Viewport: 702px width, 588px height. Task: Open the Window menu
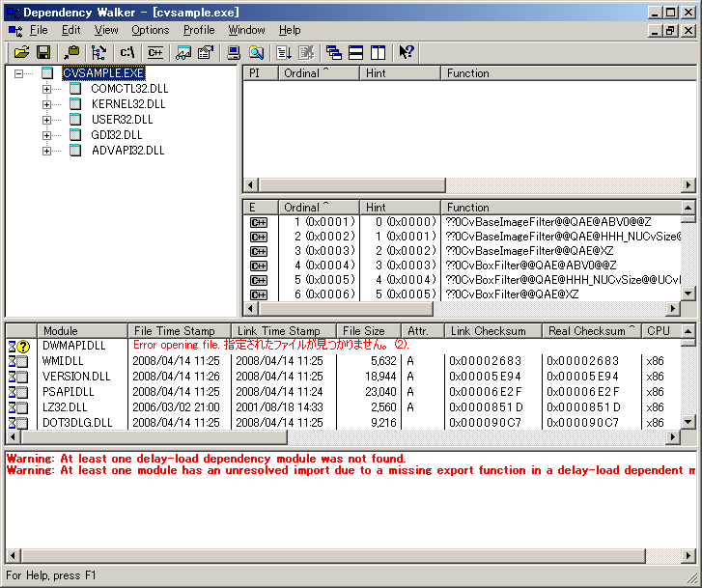click(246, 30)
